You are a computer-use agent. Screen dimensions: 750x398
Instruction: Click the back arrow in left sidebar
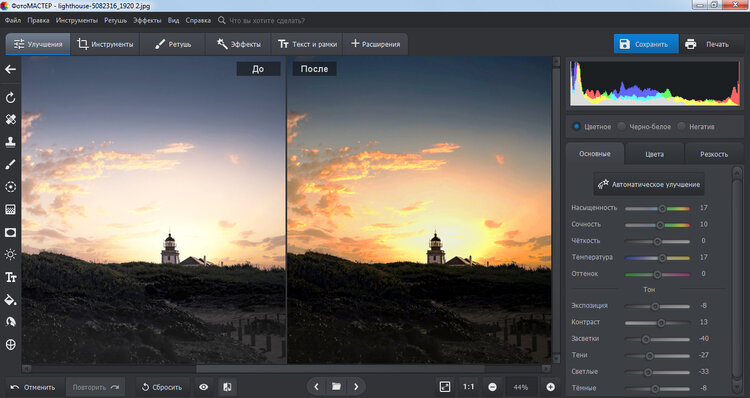click(x=10, y=69)
